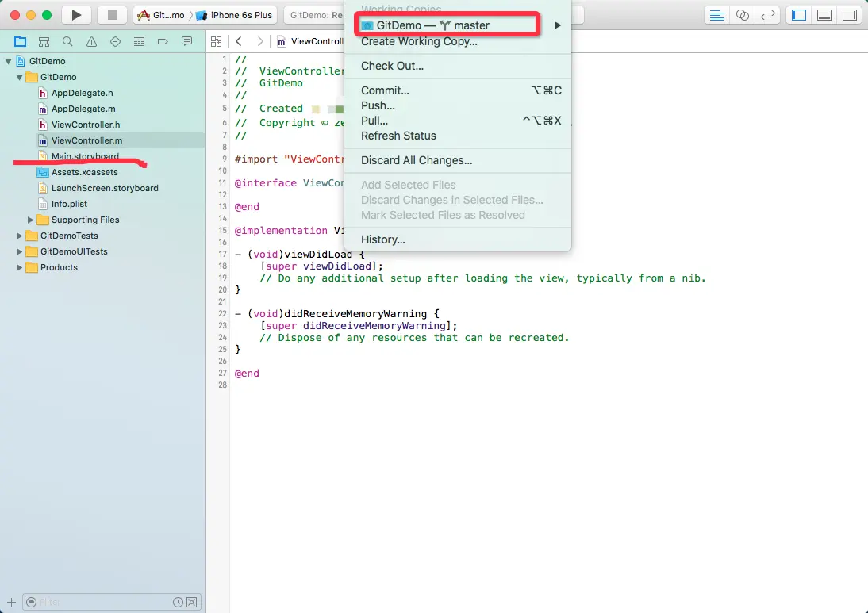The height and width of the screenshot is (613, 868).
Task: Open the Symbol navigator
Action: 44,41
